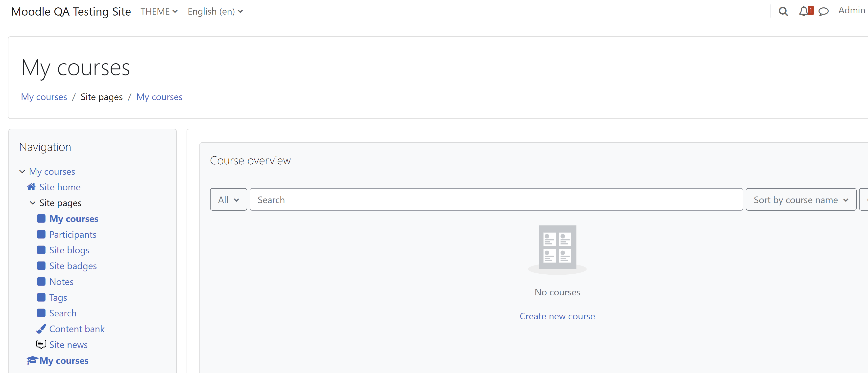This screenshot has height=373, width=868.
Task: Open the messaging speech bubble icon
Action: 823,12
